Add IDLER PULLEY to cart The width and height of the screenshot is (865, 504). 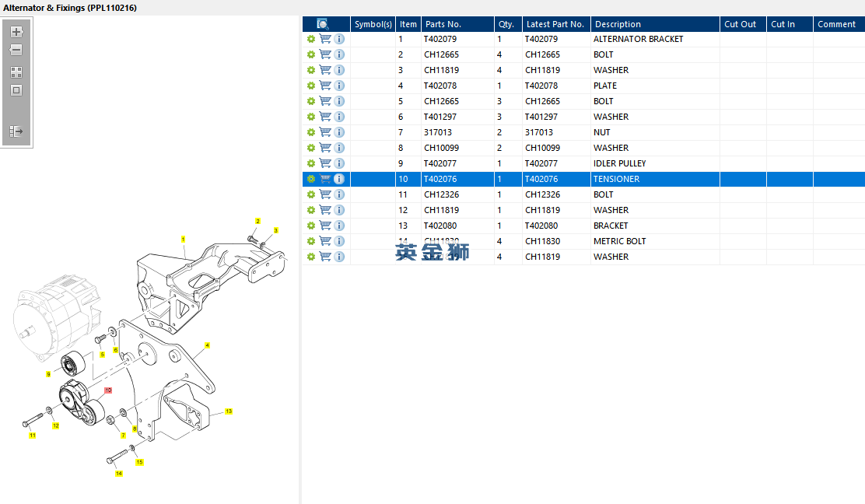click(x=325, y=163)
